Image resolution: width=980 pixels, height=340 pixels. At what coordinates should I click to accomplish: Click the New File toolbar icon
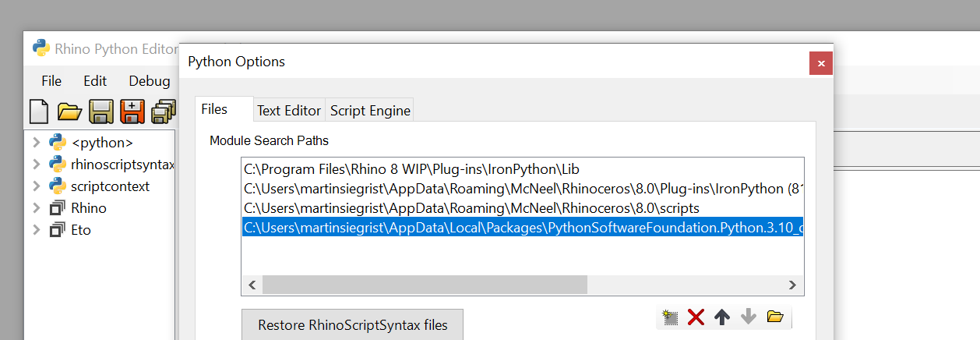point(39,112)
